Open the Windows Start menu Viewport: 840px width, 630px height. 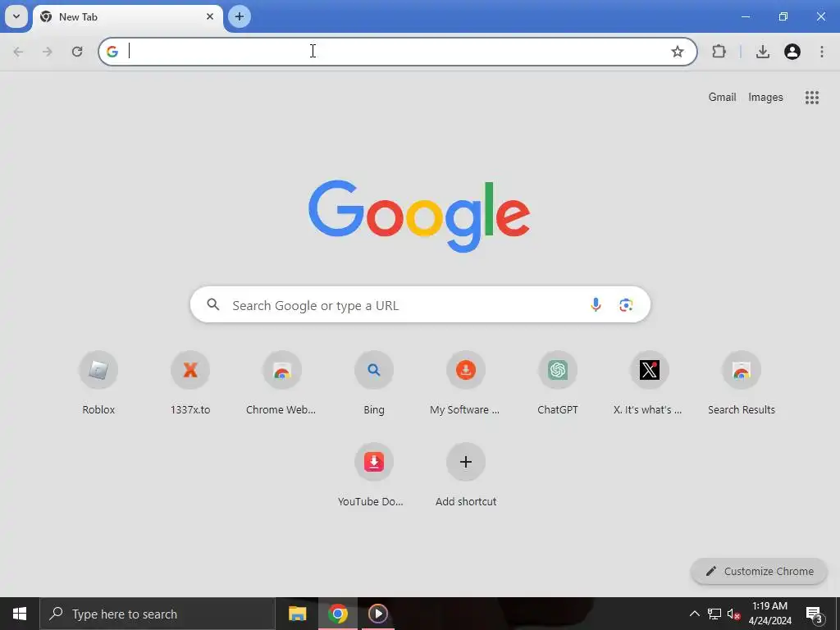(20, 614)
